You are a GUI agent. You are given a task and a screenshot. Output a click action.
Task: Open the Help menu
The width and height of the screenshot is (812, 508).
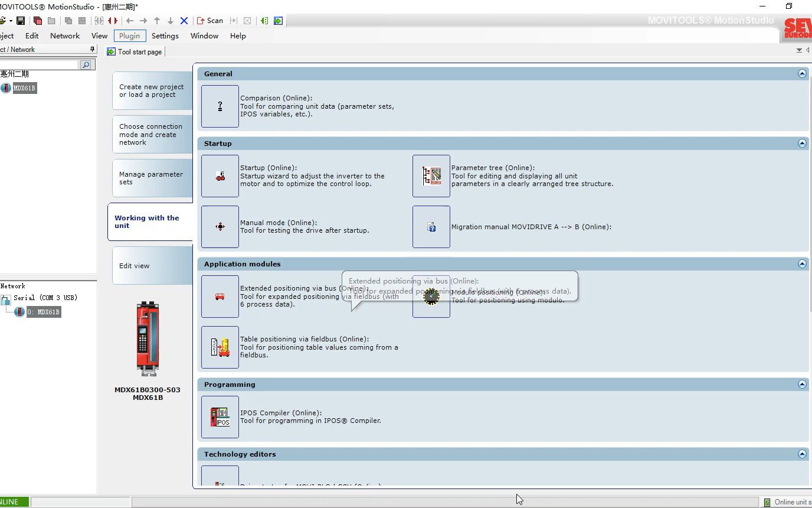238,36
